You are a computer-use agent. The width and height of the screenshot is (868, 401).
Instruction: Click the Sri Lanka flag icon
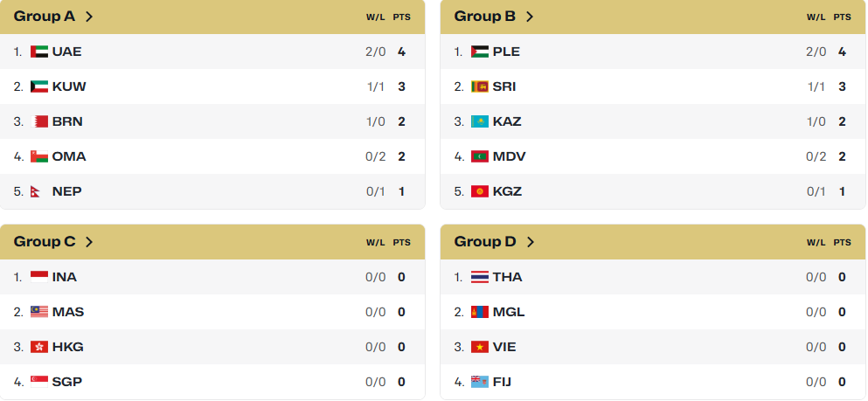tap(480, 86)
